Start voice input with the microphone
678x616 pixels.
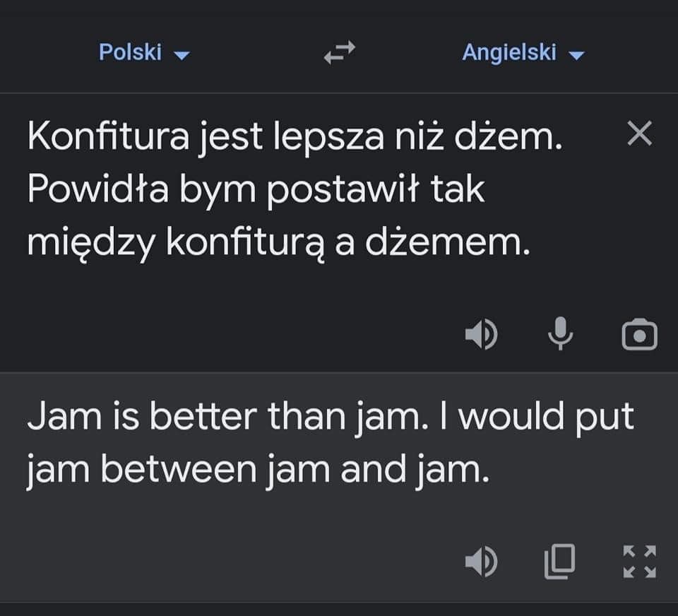pos(560,333)
